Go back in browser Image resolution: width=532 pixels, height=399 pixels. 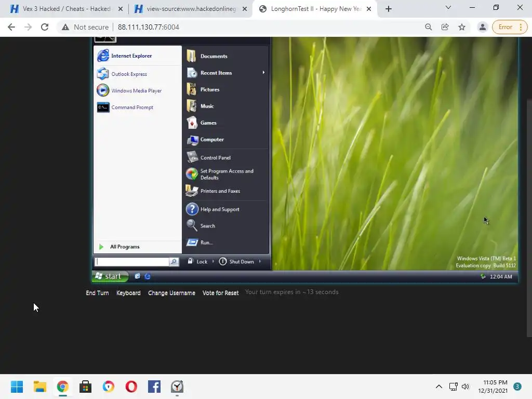coord(11,27)
